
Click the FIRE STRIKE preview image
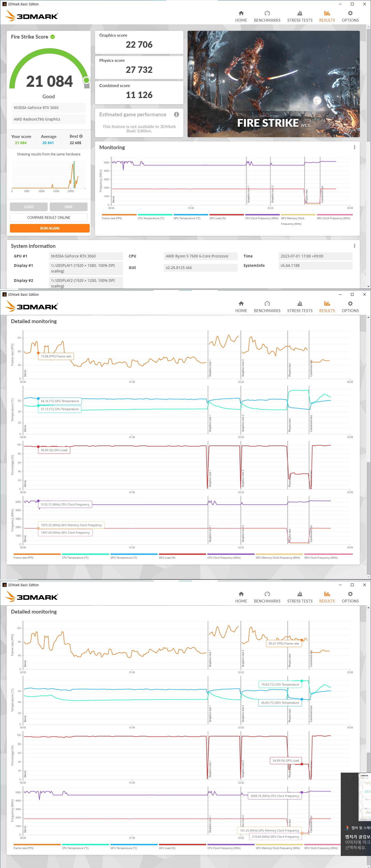click(273, 84)
